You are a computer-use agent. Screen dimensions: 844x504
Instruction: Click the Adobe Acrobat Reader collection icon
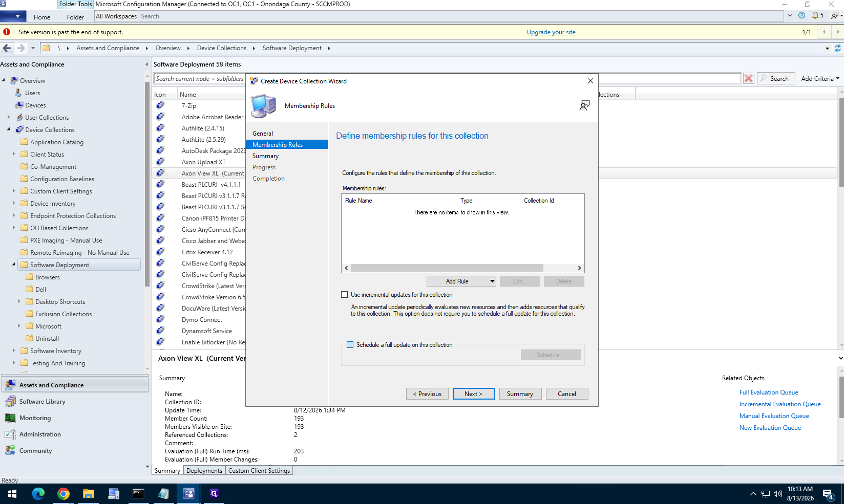[160, 117]
